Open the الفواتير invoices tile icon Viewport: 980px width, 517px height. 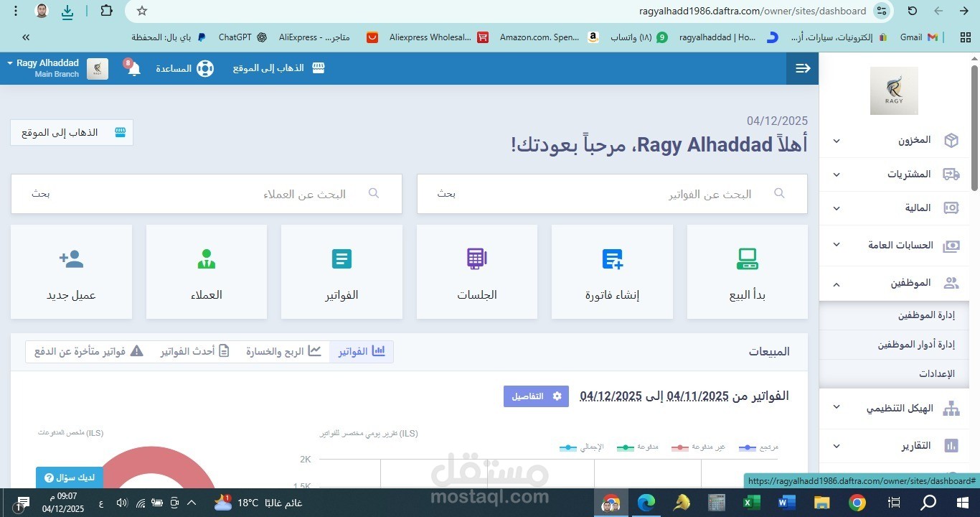(x=342, y=258)
